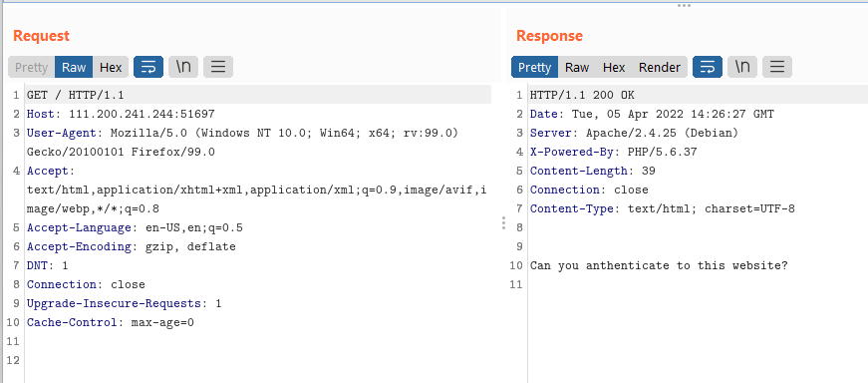Open the Hex view in Response panel
This screenshot has width=868, height=383.
tap(614, 67)
